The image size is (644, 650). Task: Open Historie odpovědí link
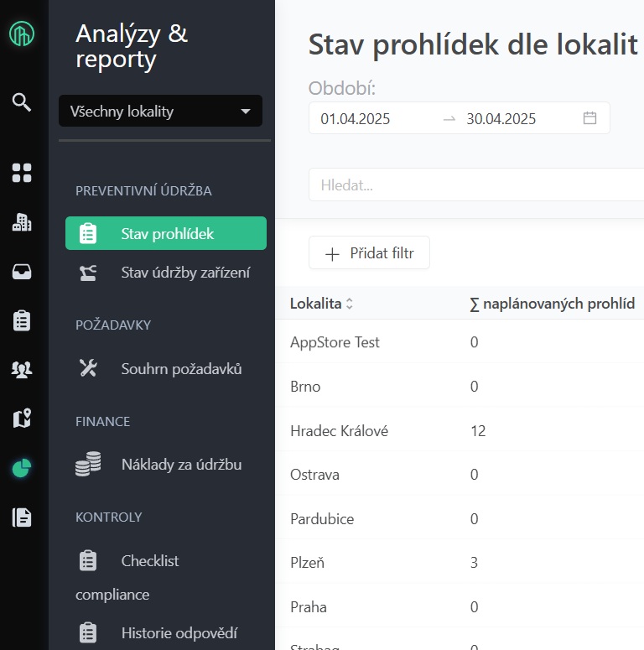[179, 632]
